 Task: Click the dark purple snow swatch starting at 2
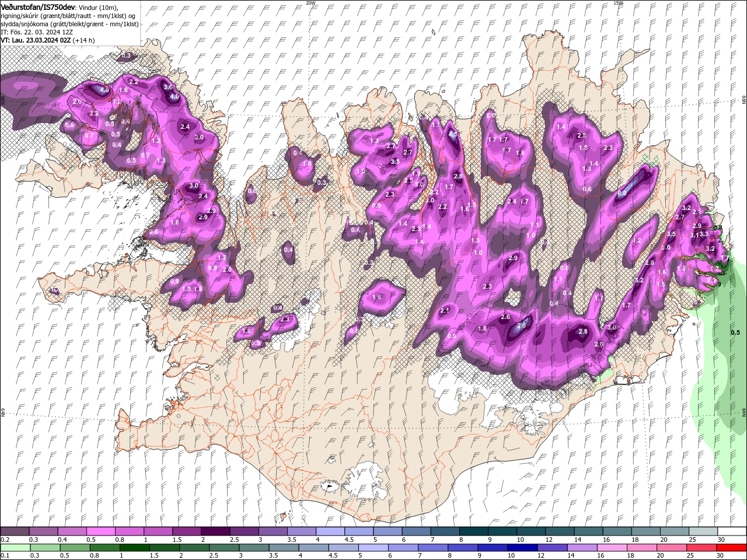tap(215, 531)
